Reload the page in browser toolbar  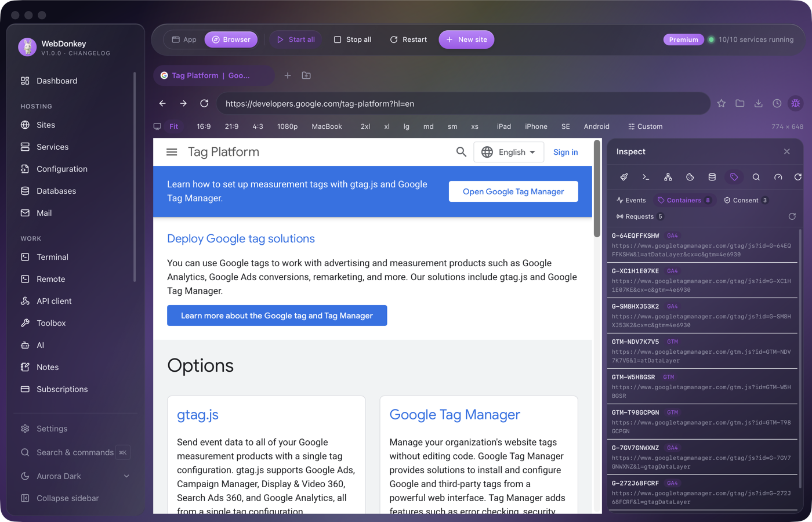coord(204,103)
